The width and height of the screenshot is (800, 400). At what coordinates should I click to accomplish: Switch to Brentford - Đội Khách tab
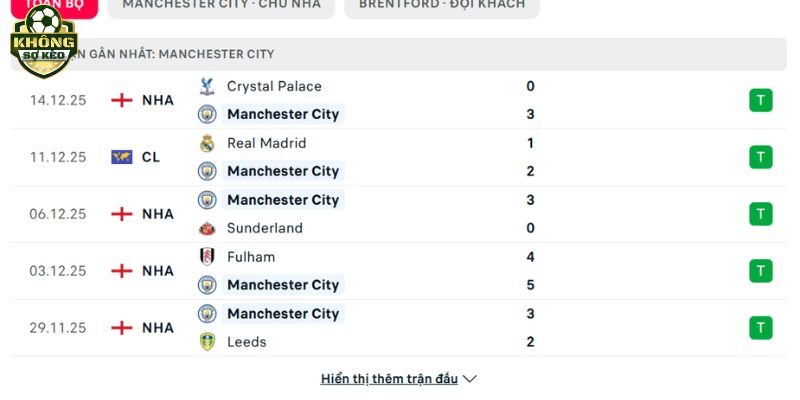441,5
